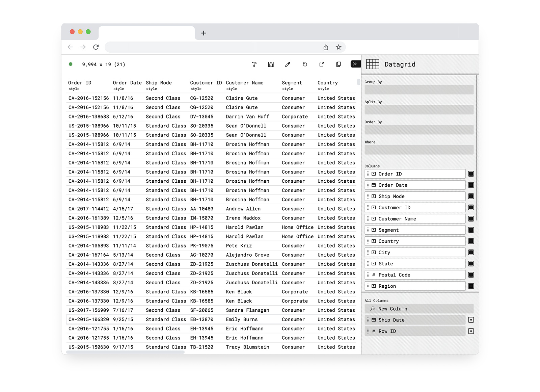540x392 pixels.
Task: Click the Row ID row in All Columns
Action: [415, 331]
